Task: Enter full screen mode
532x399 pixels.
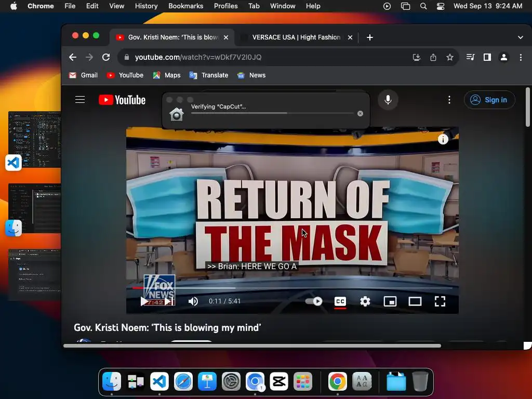Action: coord(440,301)
